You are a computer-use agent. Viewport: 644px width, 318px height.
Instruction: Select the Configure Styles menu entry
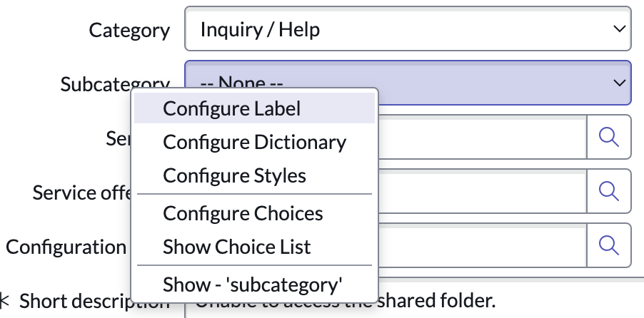(x=255, y=175)
